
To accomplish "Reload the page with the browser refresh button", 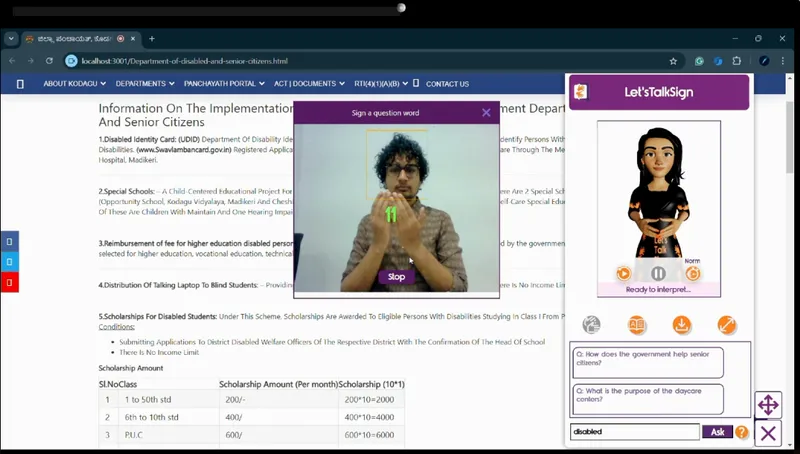I will tap(49, 61).
